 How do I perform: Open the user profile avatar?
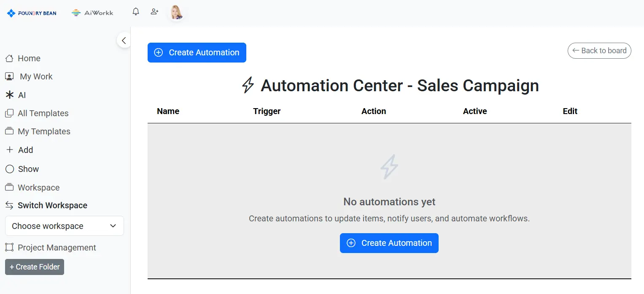coord(176,13)
